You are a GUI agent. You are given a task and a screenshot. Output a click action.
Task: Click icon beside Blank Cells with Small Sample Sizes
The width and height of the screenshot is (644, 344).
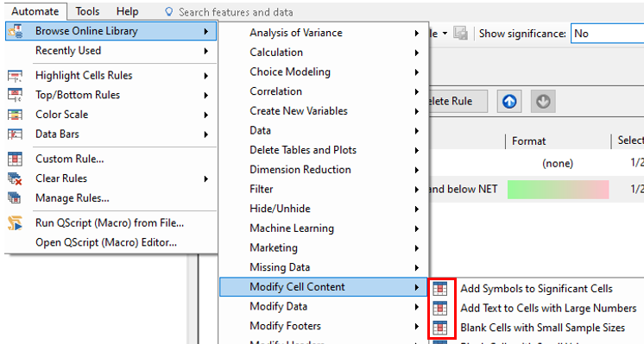440,328
